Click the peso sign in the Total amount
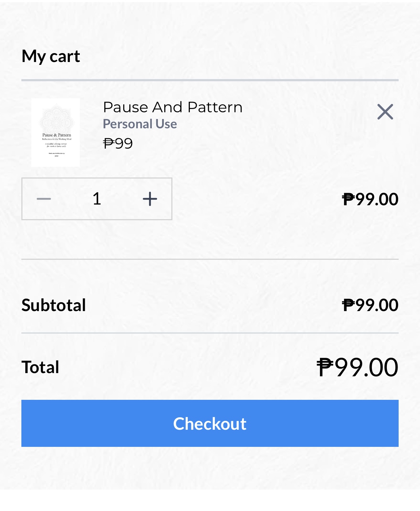420x511 pixels. [325, 367]
